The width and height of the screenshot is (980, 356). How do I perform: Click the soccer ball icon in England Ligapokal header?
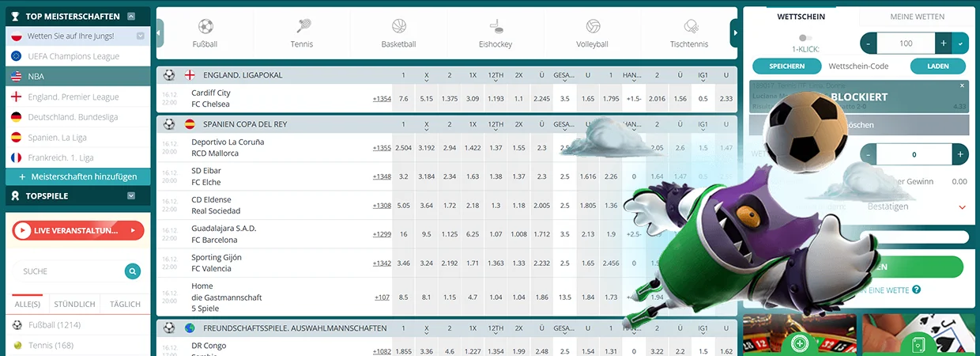[x=169, y=75]
